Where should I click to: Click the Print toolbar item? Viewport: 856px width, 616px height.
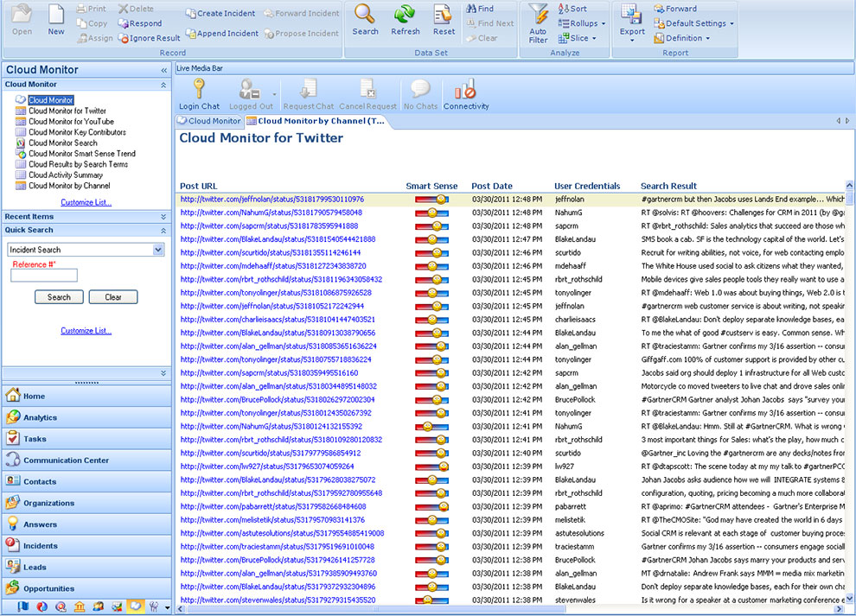[x=91, y=9]
